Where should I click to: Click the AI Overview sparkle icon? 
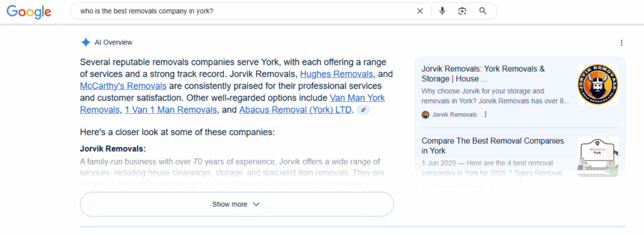86,42
